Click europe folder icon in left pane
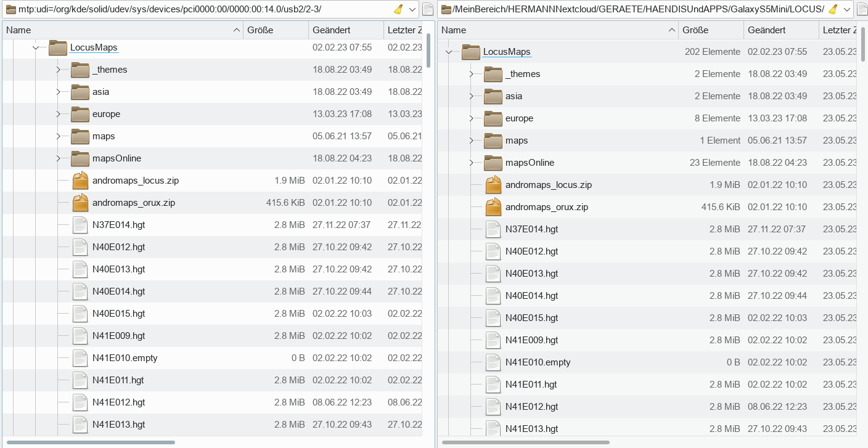The image size is (868, 448). coord(80,114)
